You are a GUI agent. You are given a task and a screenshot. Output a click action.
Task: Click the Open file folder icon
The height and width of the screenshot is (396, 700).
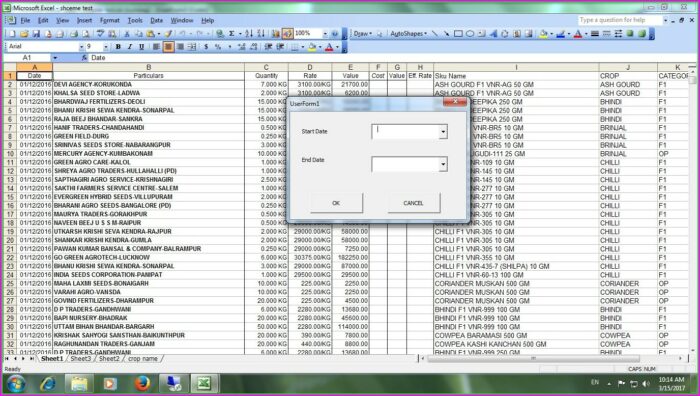pyautogui.click(x=24, y=33)
